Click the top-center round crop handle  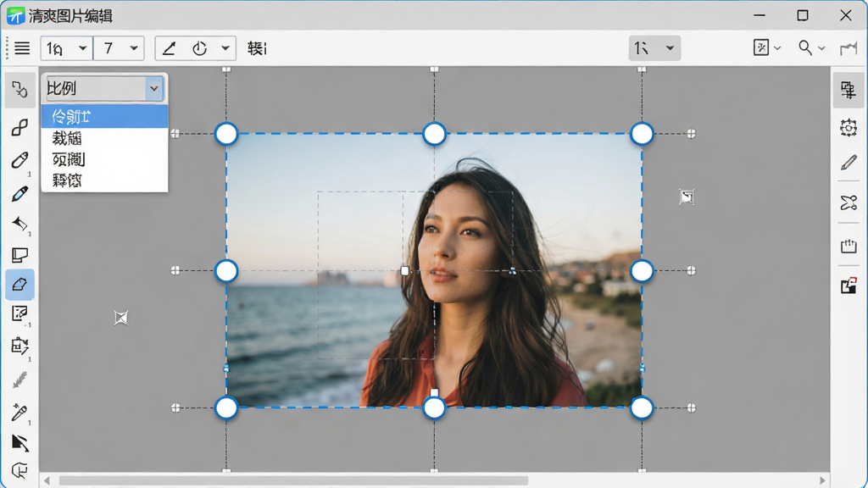(x=434, y=134)
